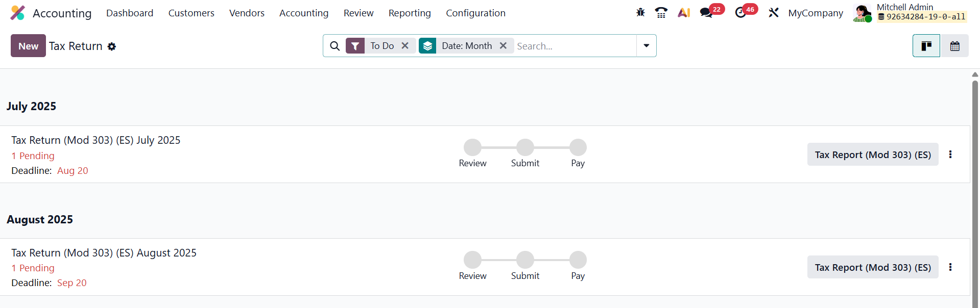
Task: Expand the search options dropdown
Action: [x=647, y=46]
